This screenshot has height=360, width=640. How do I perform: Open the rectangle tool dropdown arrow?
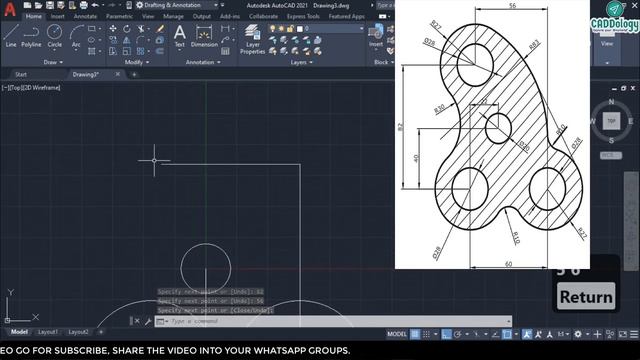point(99,29)
